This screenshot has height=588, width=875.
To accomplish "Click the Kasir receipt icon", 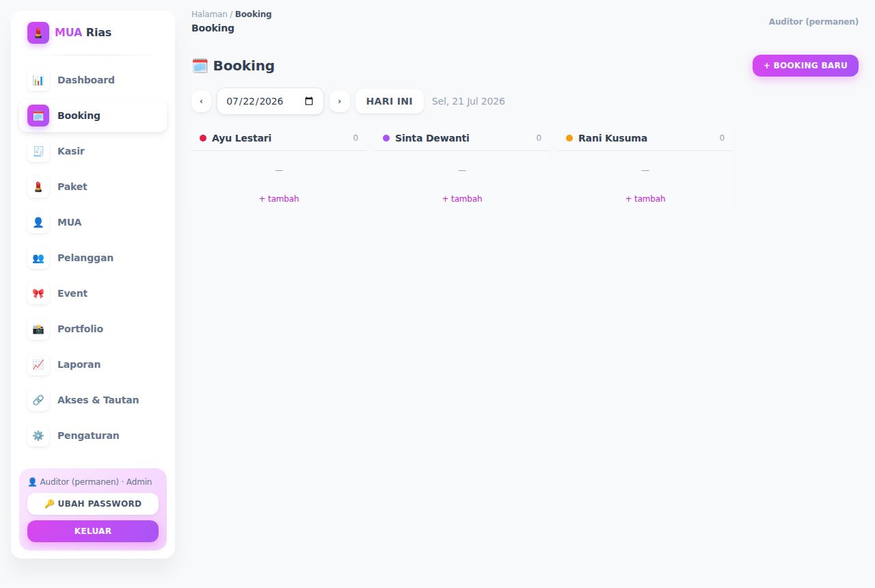I will coord(38,151).
